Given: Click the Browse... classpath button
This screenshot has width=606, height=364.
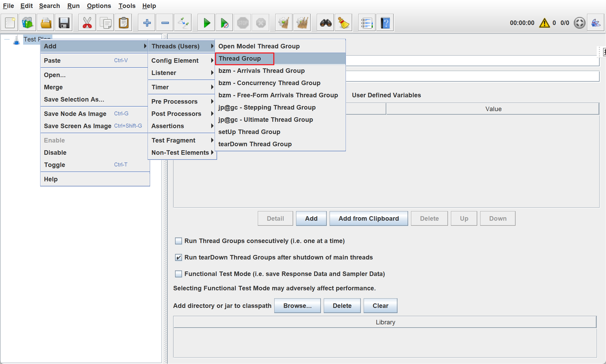Looking at the screenshot, I should point(297,306).
